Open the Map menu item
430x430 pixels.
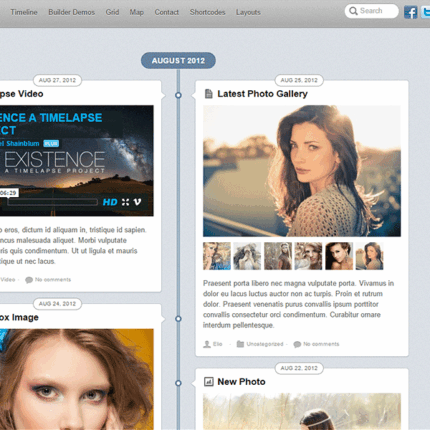[x=137, y=12]
